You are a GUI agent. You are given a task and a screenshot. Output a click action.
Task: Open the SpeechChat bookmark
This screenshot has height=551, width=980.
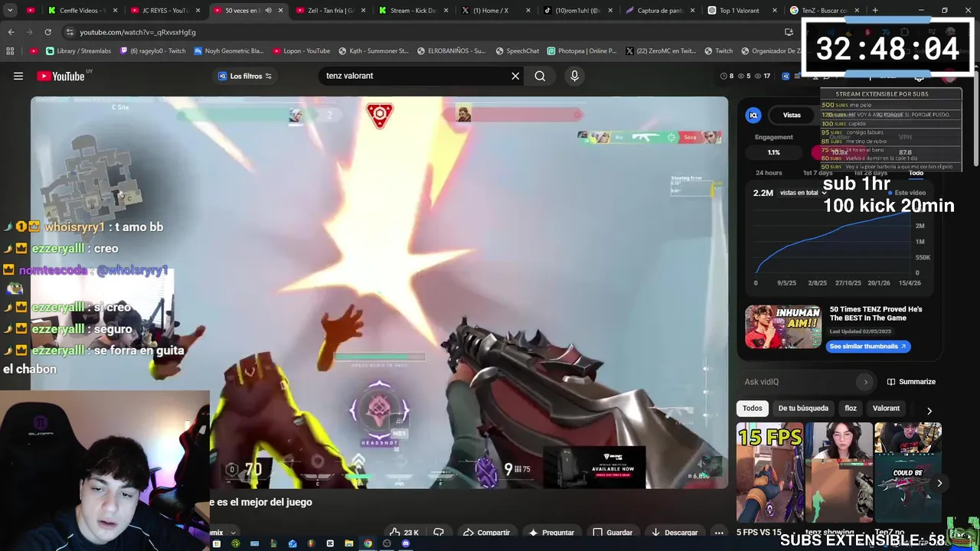pos(517,51)
